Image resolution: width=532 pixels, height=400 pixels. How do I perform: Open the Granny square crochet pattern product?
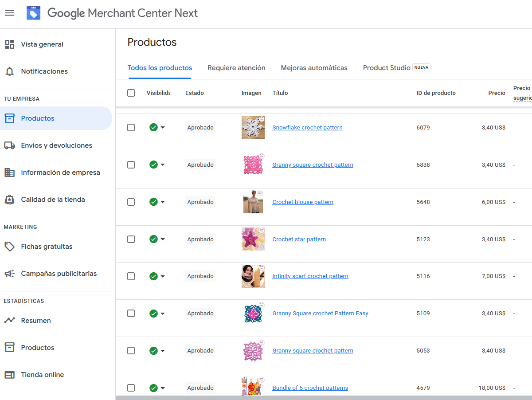[x=313, y=165]
